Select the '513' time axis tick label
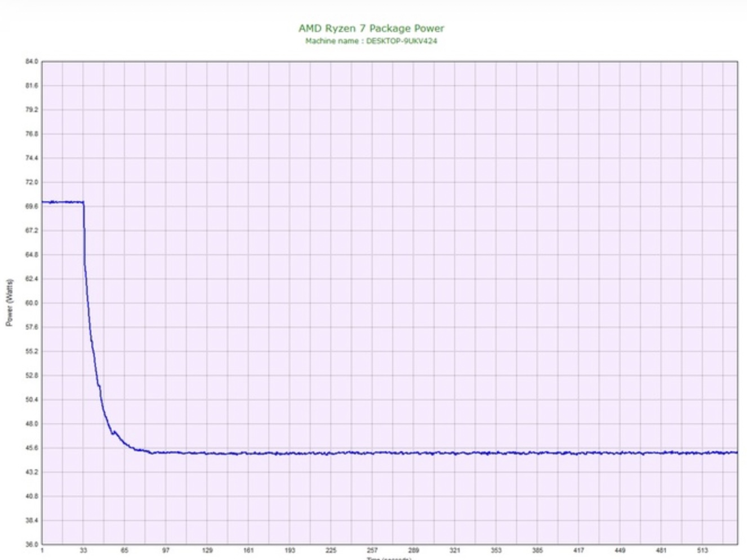This screenshot has height=560, width=747. click(702, 550)
